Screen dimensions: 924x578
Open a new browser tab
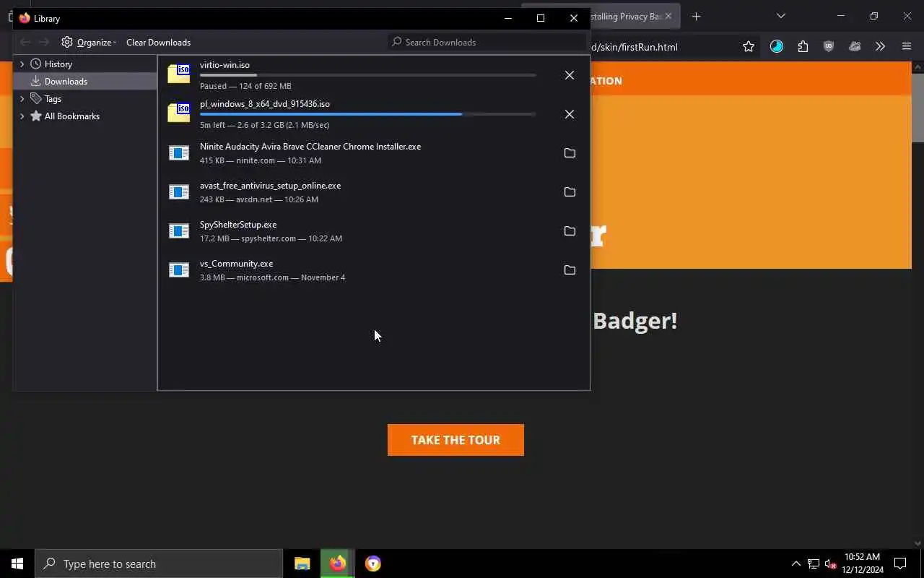tap(696, 16)
